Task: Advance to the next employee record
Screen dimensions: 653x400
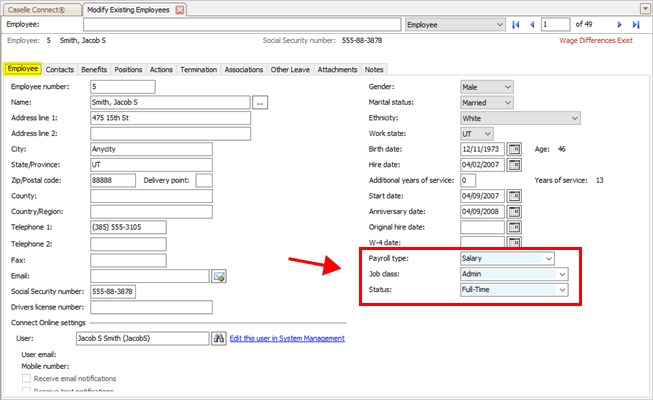Action: point(620,23)
